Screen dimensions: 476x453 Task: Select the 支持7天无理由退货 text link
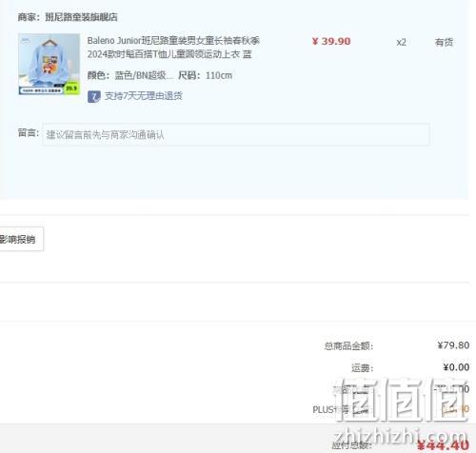(144, 96)
